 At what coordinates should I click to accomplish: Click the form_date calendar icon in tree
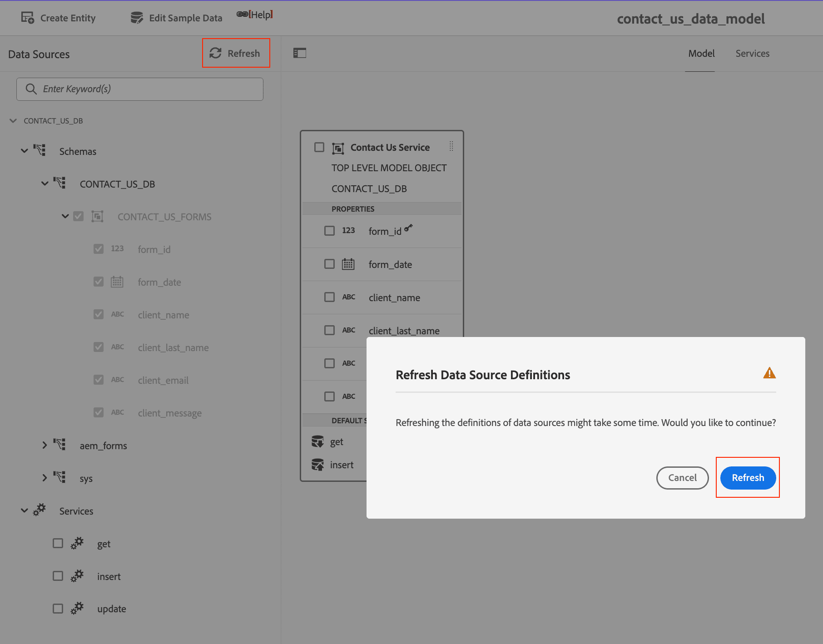point(117,282)
